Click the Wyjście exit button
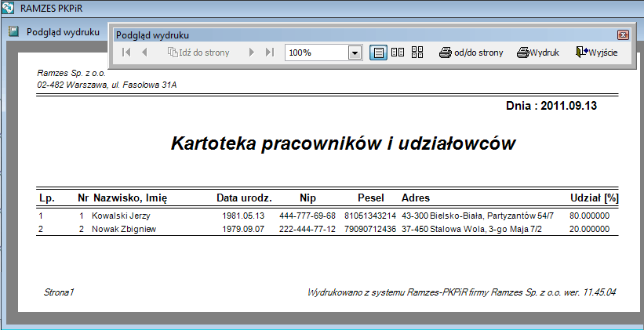 (x=597, y=53)
